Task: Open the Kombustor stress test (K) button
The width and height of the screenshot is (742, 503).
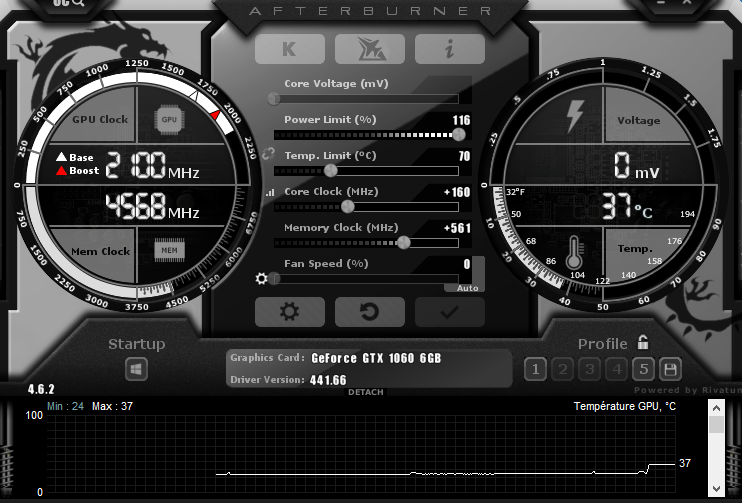Action: click(290, 49)
